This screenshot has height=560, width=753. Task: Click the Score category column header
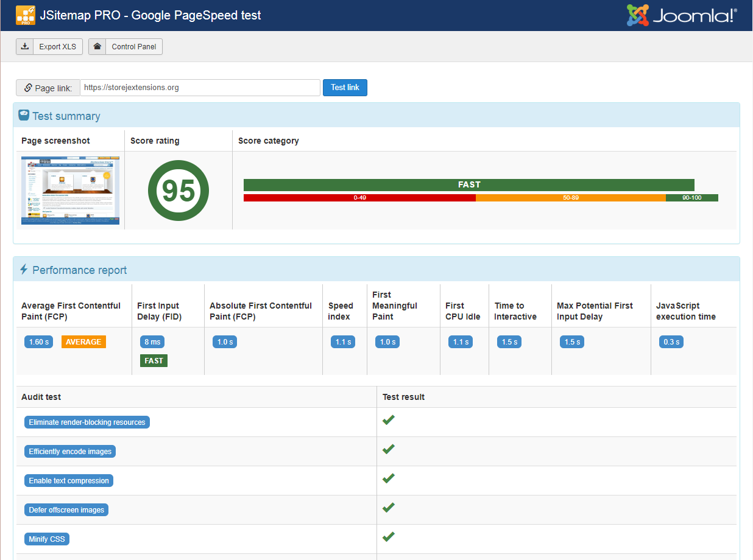269,141
